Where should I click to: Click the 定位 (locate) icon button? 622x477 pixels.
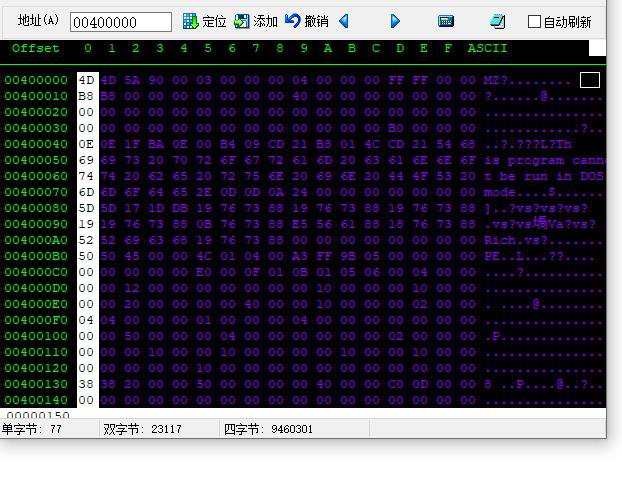[x=190, y=21]
